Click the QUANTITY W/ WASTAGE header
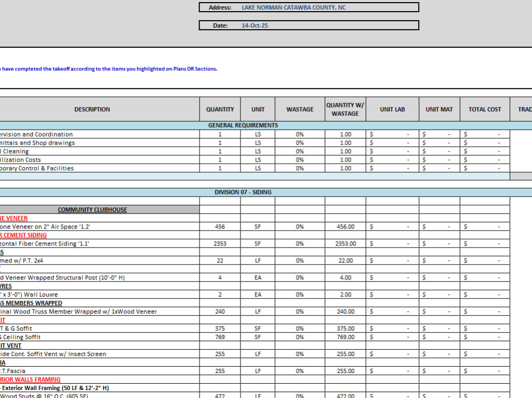This screenshot has height=398, width=532. point(345,109)
